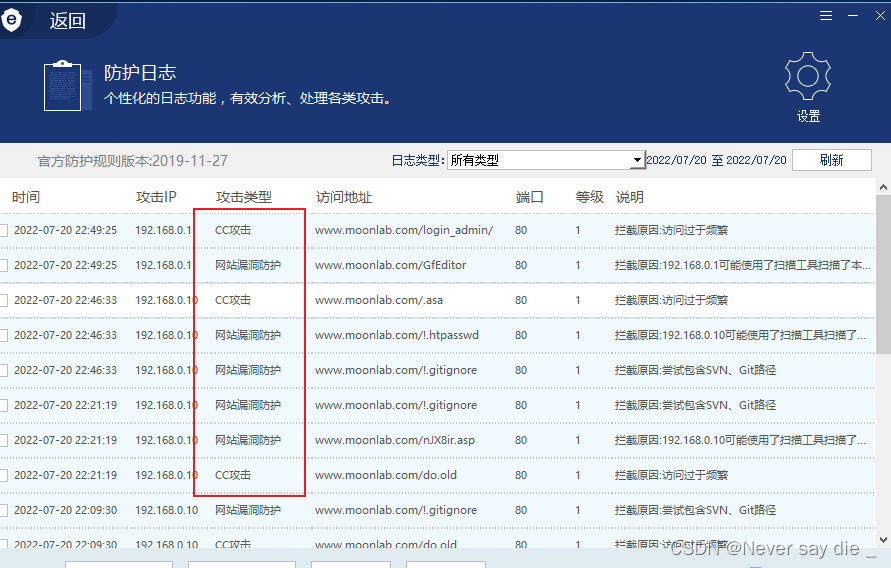891x568 pixels.
Task: Select the 22:21:19 www.moonlab.com/do.old address
Action: click(386, 475)
